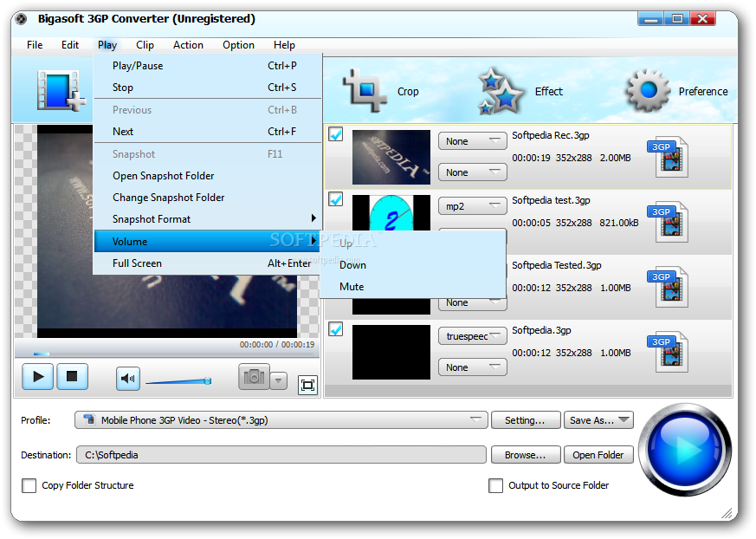This screenshot has height=539, width=756.
Task: Open the Save As... dropdown button
Action: pyautogui.click(x=598, y=419)
